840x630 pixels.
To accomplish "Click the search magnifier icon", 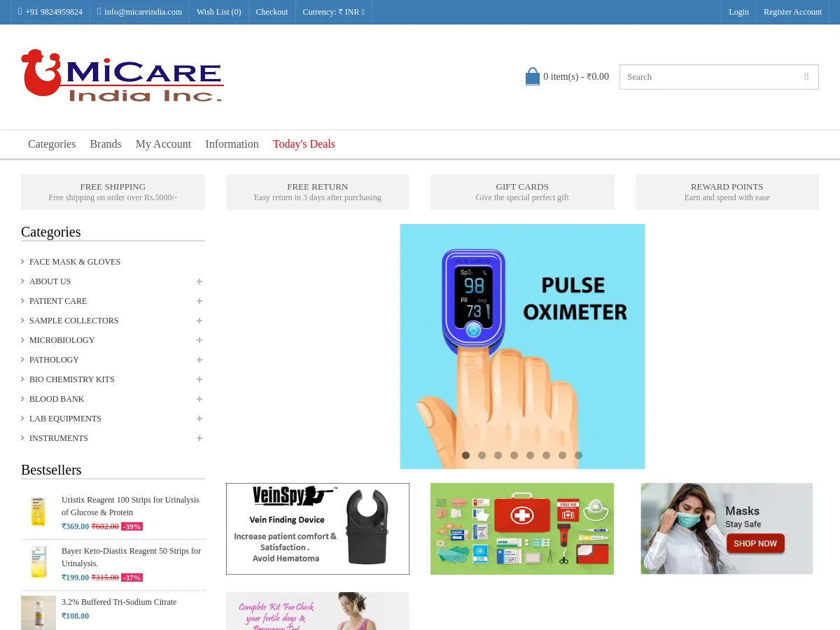I will tap(806, 77).
